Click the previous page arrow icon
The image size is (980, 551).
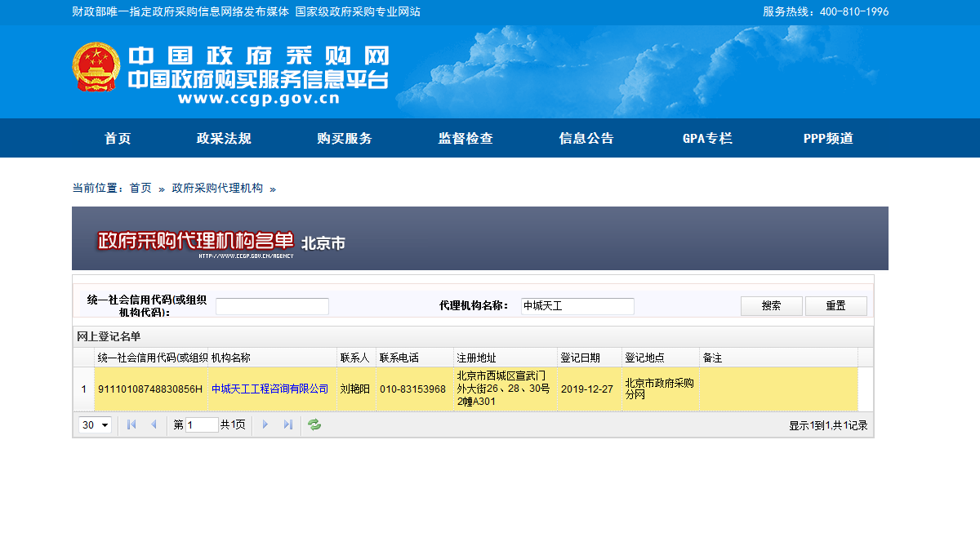coord(154,424)
